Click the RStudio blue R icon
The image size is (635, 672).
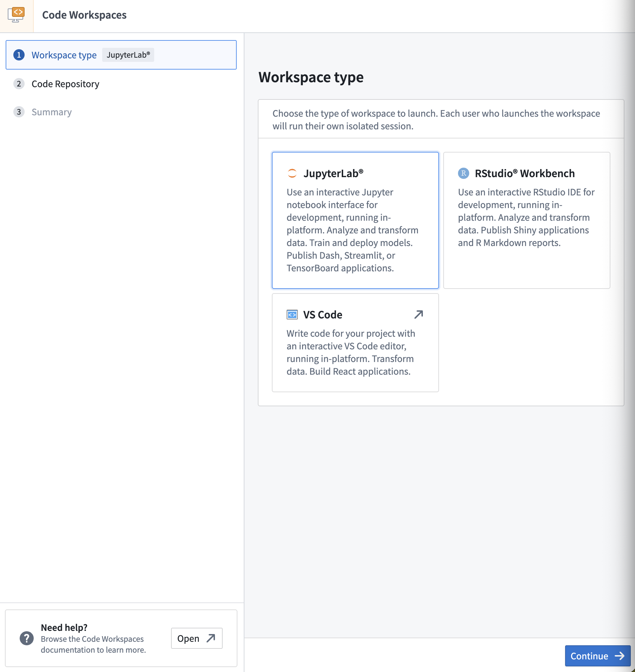pos(464,173)
